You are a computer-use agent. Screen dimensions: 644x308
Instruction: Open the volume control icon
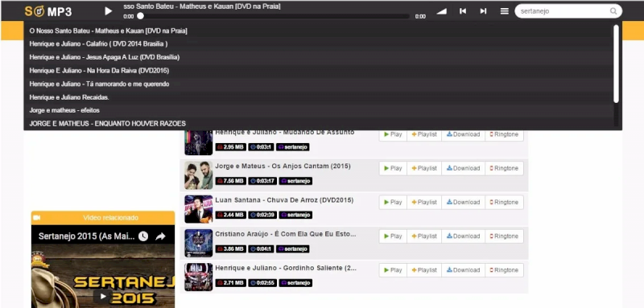tap(441, 11)
